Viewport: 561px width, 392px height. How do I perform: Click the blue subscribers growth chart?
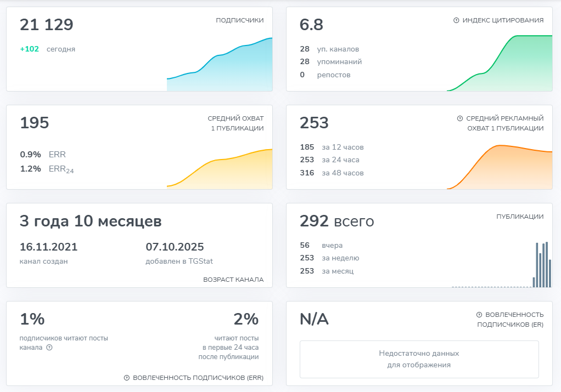click(x=220, y=66)
